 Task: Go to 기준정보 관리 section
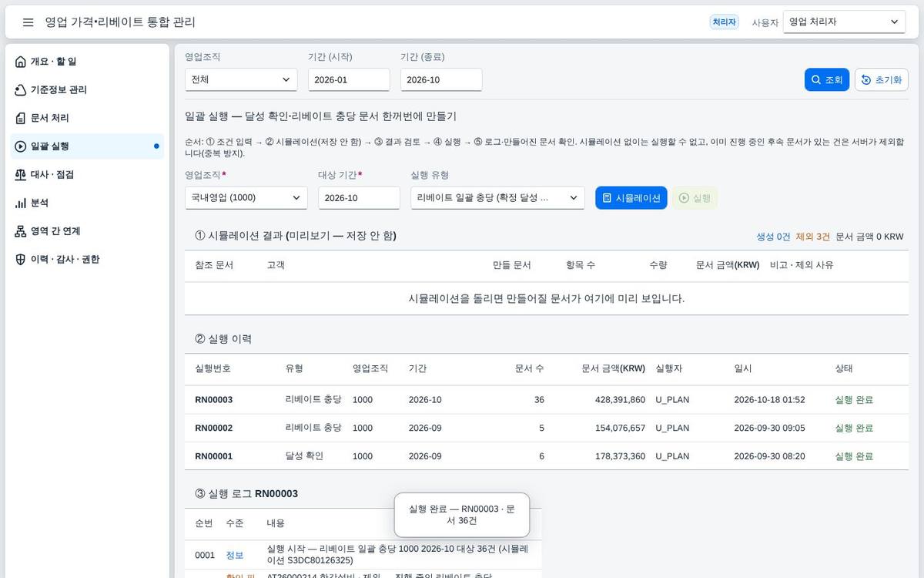[x=87, y=90]
